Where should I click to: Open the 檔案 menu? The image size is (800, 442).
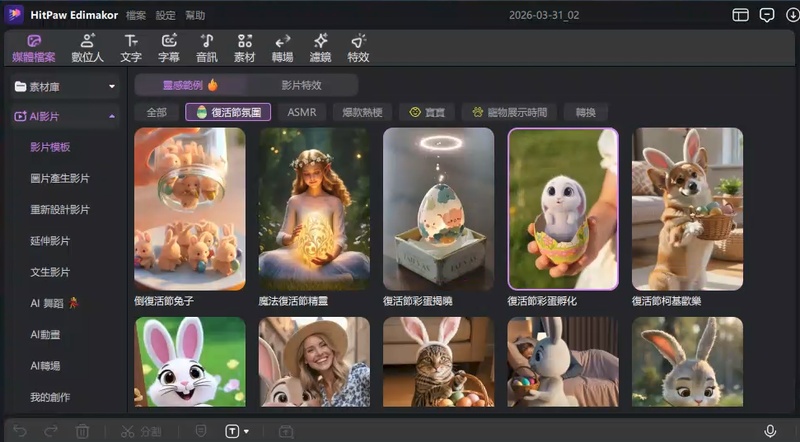click(136, 15)
